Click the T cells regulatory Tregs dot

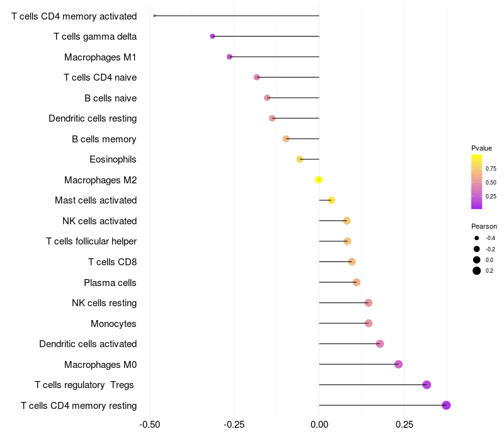[427, 385]
